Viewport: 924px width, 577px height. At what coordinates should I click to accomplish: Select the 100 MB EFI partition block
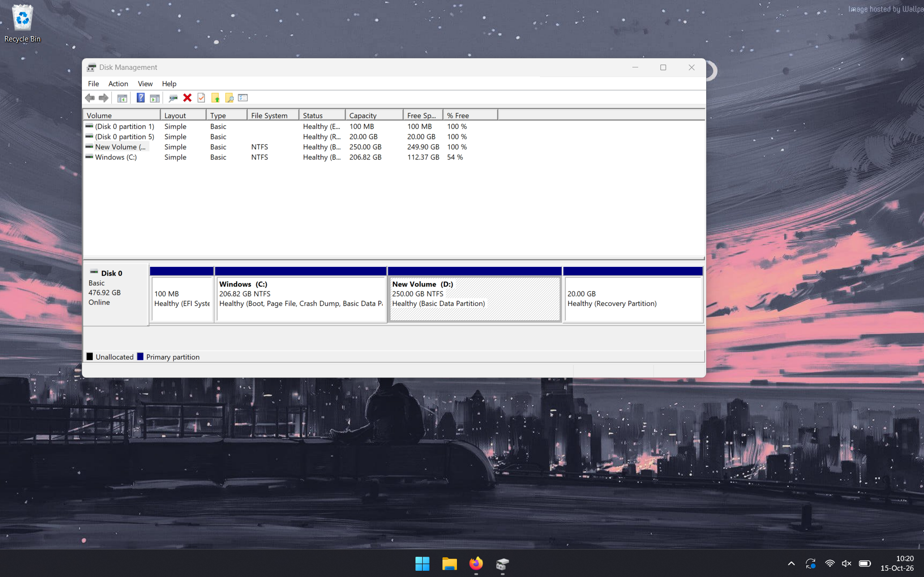coord(182,294)
